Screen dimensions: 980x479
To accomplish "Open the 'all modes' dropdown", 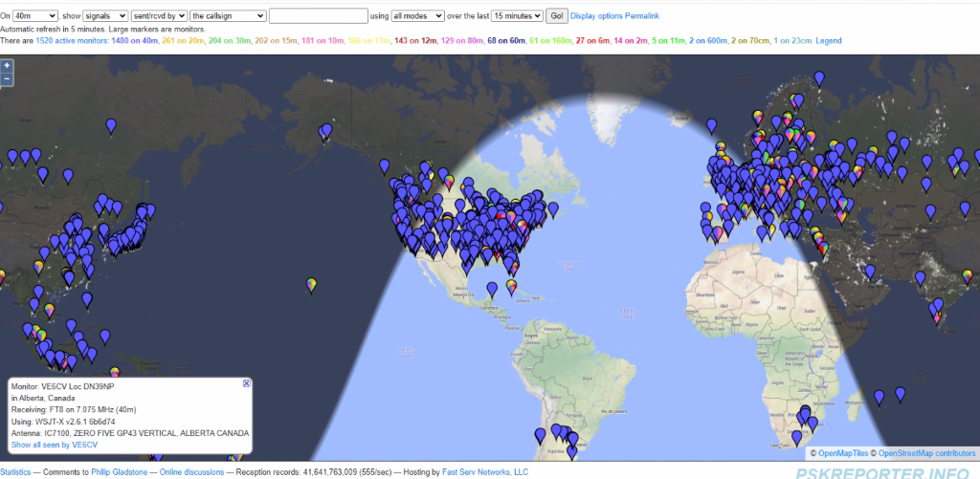I will 418,16.
